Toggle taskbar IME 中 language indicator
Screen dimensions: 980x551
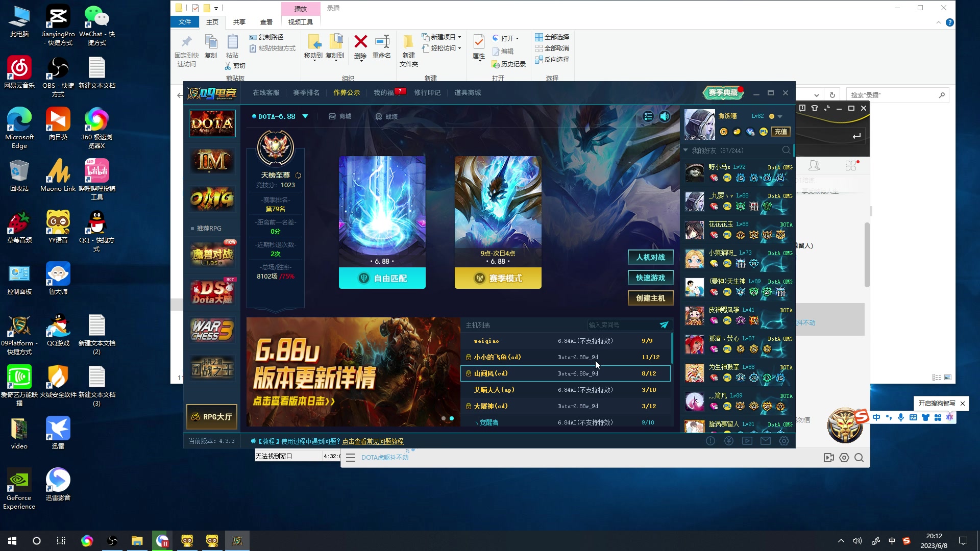click(x=892, y=541)
